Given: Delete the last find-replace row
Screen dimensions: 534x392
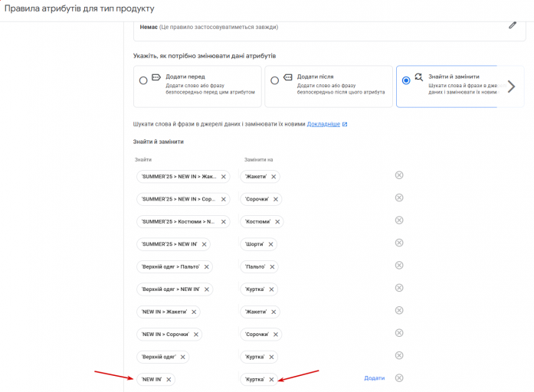Looking at the screenshot, I should (x=398, y=377).
